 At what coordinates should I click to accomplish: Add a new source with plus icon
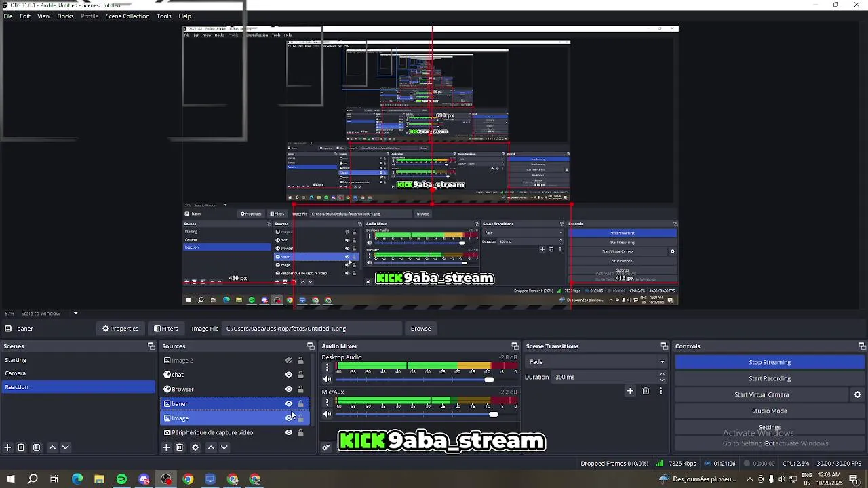tap(166, 447)
